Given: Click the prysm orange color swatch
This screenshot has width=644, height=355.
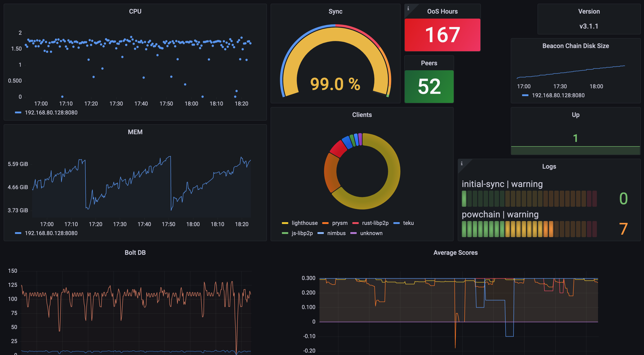Looking at the screenshot, I should click(325, 223).
